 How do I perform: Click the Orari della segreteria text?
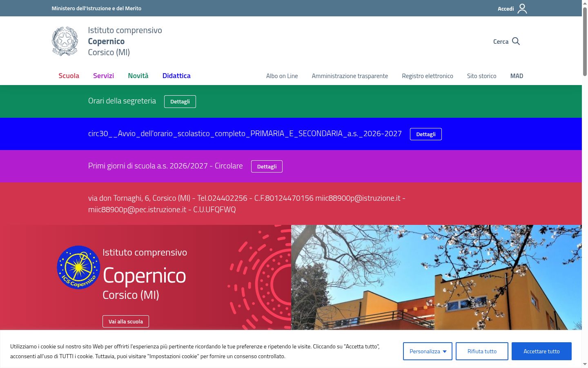tap(122, 101)
